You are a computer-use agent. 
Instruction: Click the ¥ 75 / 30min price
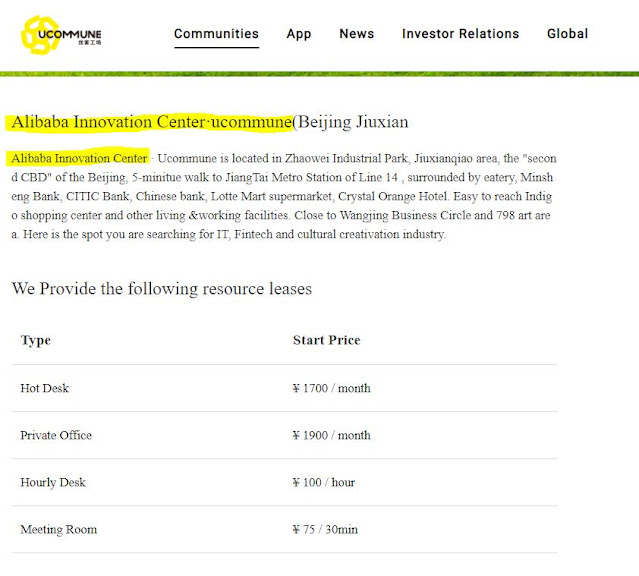325,530
